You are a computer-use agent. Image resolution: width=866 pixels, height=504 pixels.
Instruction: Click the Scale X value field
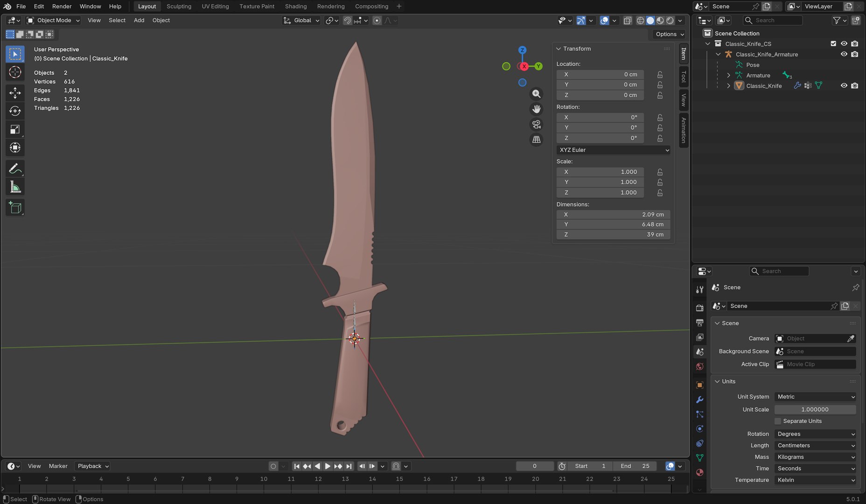click(x=601, y=172)
